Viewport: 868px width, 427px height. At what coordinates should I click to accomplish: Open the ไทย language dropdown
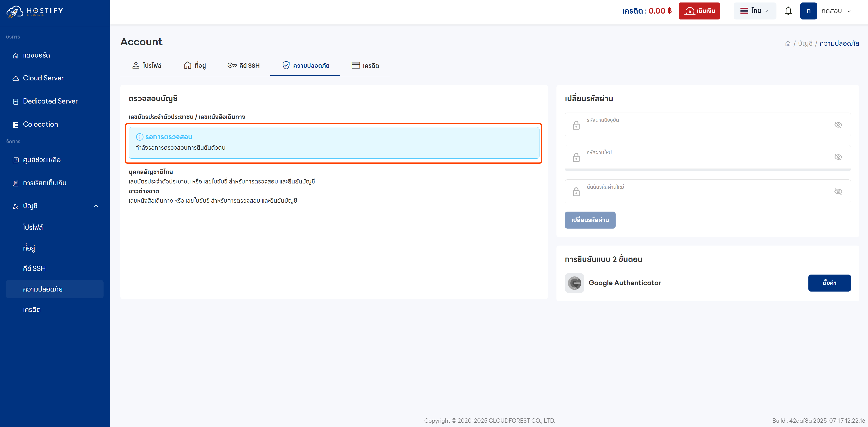tap(754, 11)
